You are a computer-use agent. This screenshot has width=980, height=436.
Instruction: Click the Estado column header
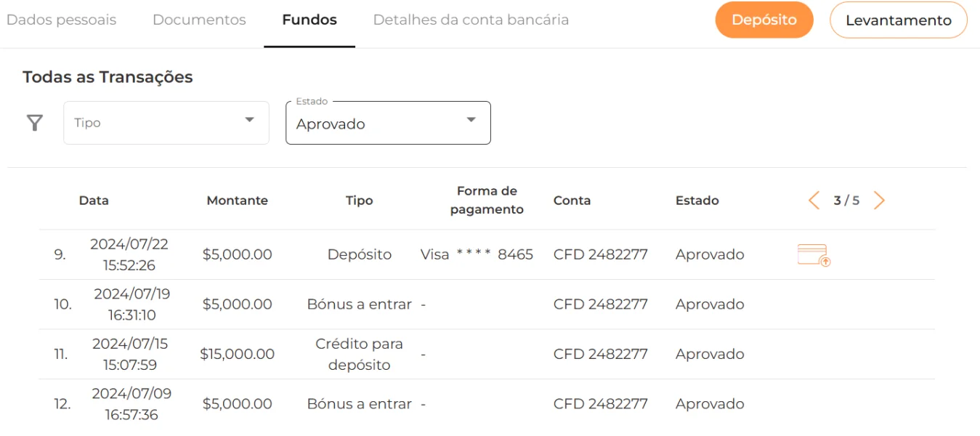point(697,201)
